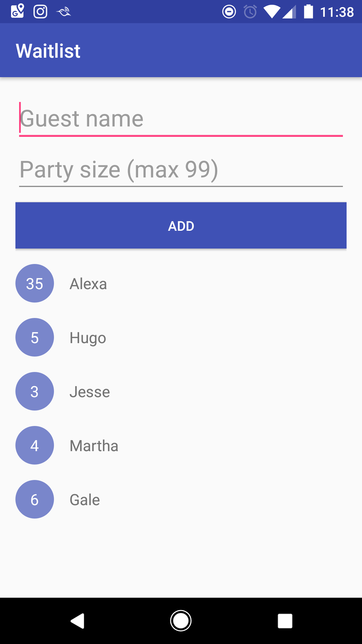Select the Alexa guest name
Screen dimensions: 362x644
[88, 284]
